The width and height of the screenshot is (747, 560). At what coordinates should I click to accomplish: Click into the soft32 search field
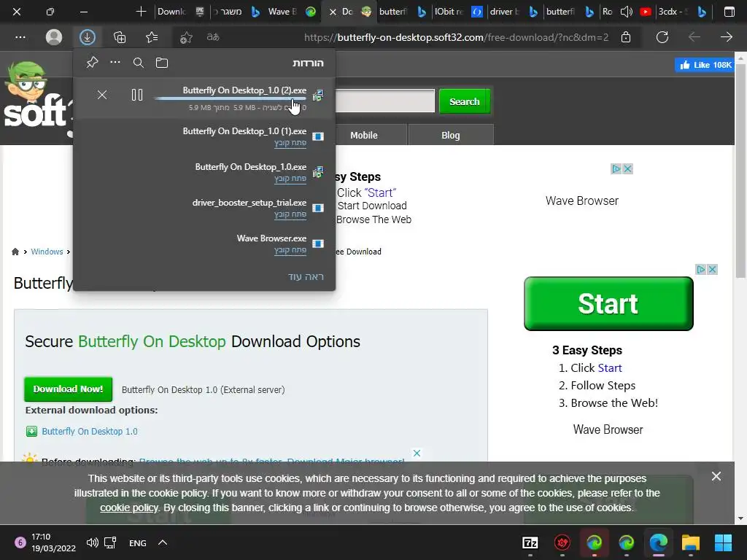pyautogui.click(x=385, y=101)
